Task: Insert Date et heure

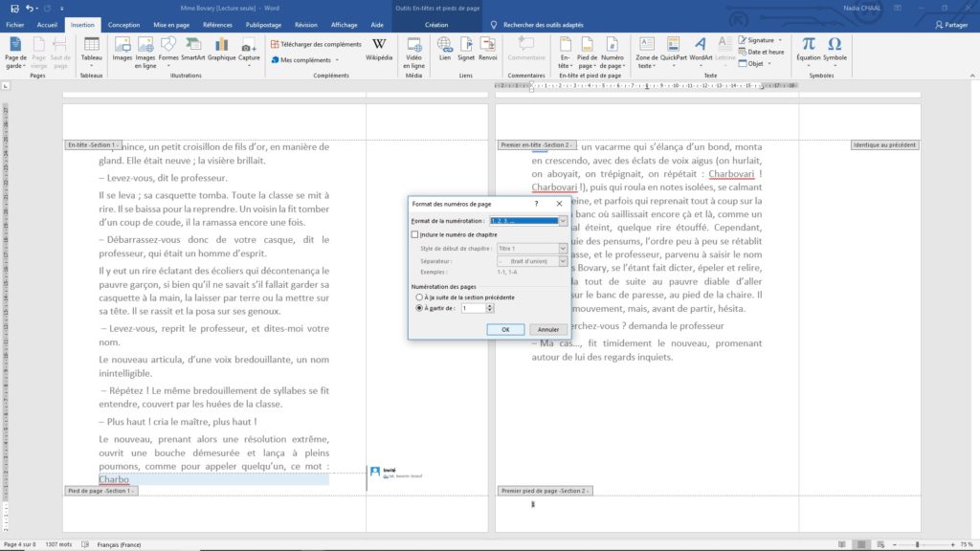Action: (761, 52)
